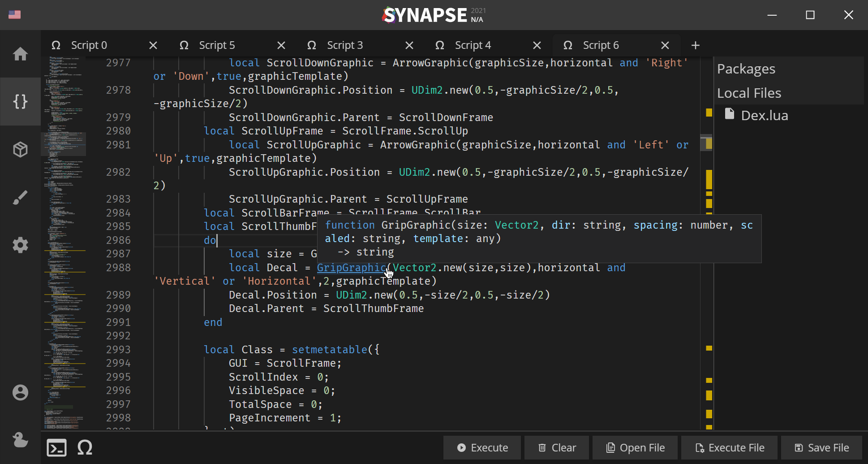The image size is (868, 464).
Task: Open the user account icon
Action: coord(20,393)
